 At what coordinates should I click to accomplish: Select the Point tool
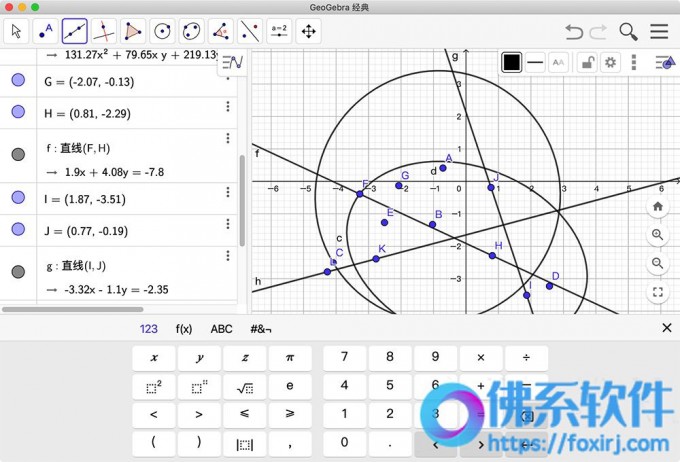click(46, 31)
